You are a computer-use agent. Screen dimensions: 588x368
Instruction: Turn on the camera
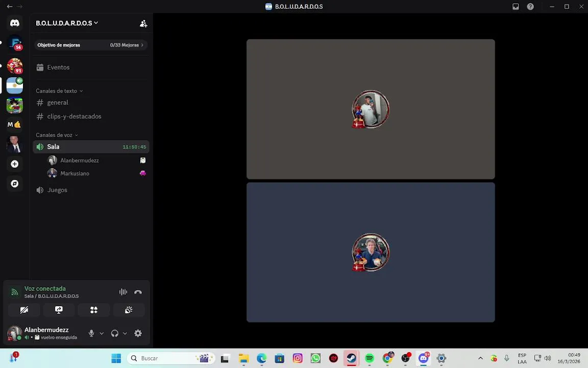tap(24, 310)
